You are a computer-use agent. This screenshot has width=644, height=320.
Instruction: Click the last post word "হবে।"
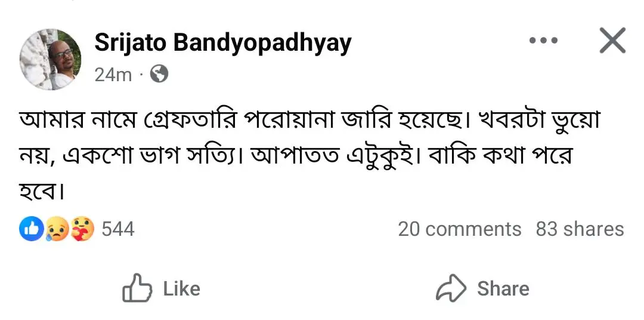coord(42,191)
